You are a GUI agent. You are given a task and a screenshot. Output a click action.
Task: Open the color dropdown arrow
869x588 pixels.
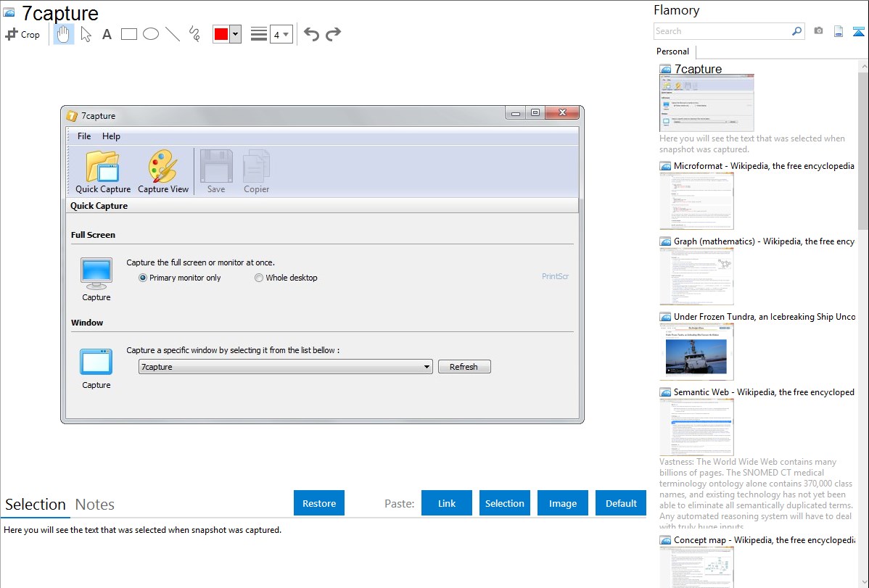[x=235, y=34]
